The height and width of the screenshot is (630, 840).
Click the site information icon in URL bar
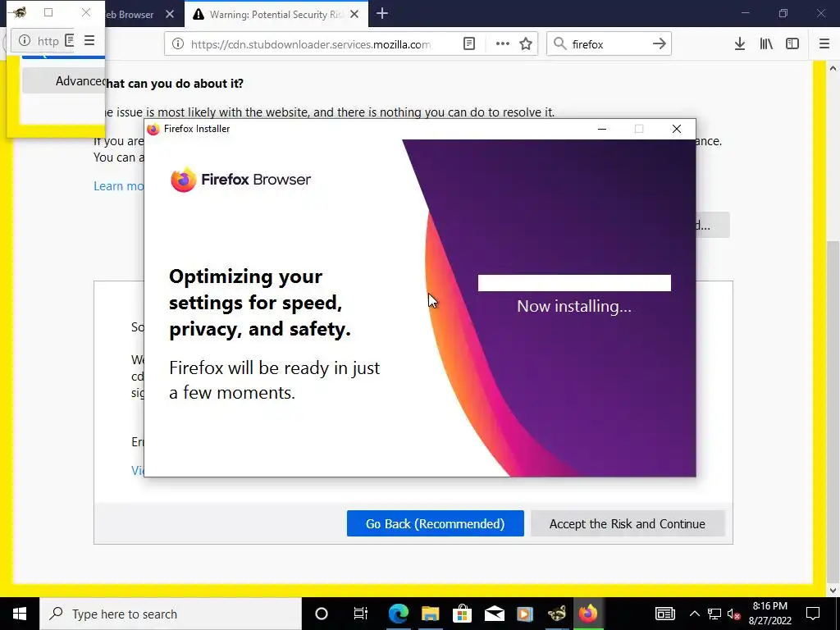pyautogui.click(x=178, y=44)
